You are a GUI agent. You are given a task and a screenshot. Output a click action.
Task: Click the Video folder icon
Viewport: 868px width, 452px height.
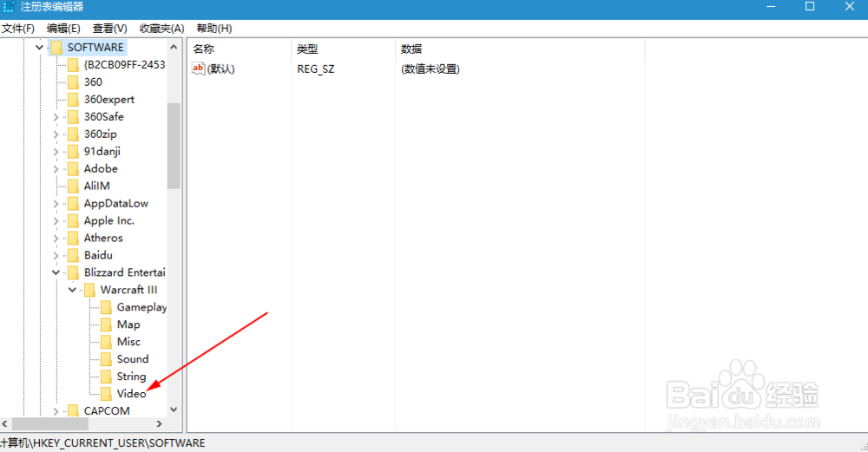click(x=106, y=394)
